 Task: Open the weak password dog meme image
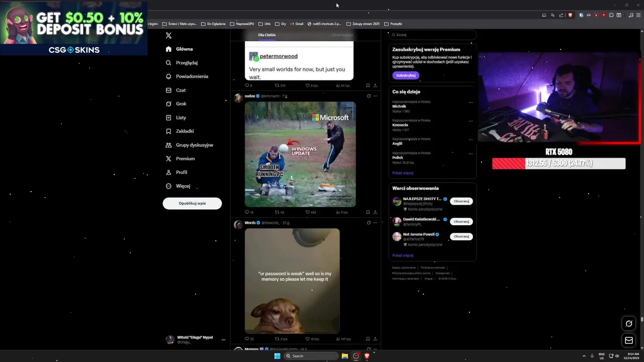click(x=292, y=281)
